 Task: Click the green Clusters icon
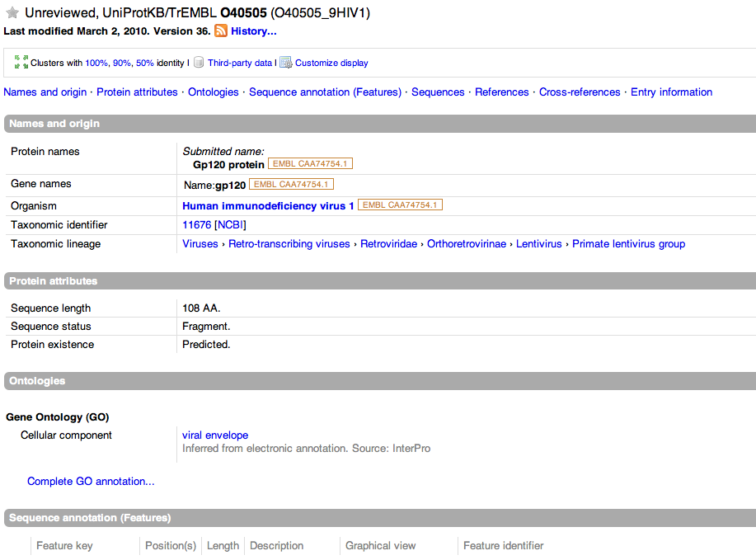[21, 63]
